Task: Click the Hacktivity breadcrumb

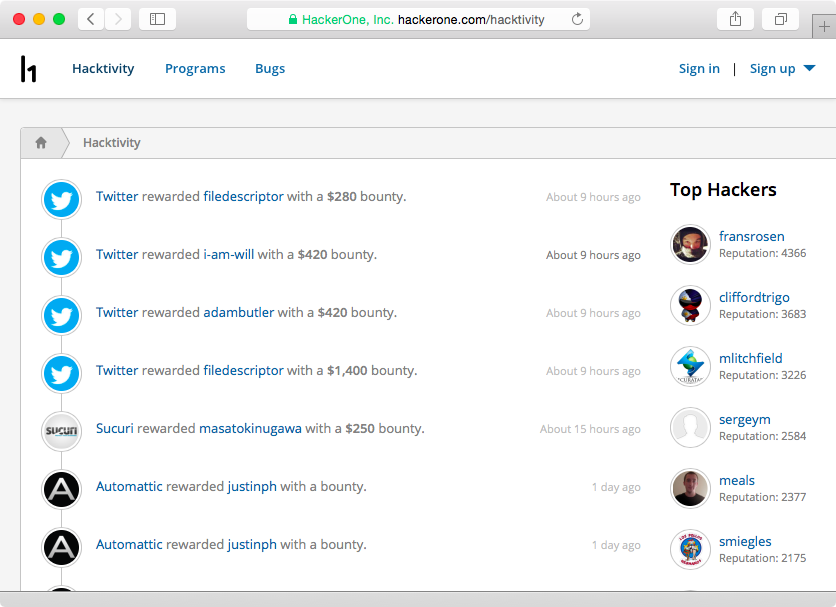Action: click(x=111, y=142)
